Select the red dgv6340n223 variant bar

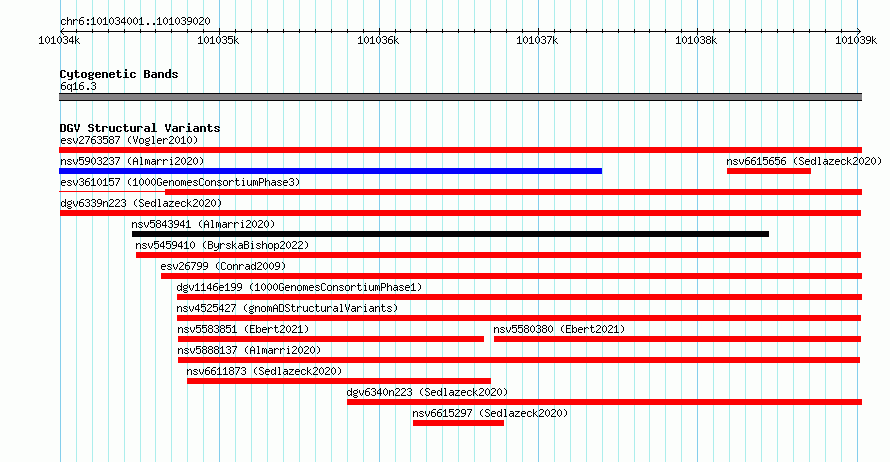(x=604, y=402)
